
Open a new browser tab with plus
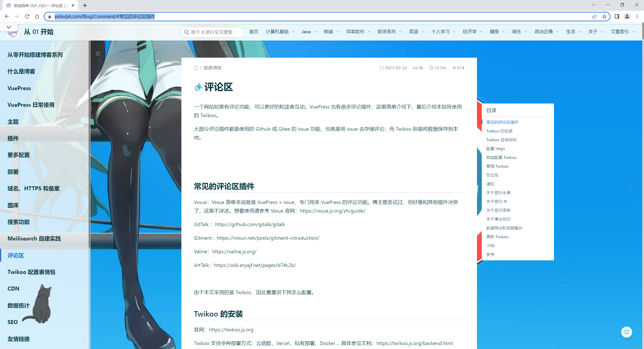click(85, 5)
